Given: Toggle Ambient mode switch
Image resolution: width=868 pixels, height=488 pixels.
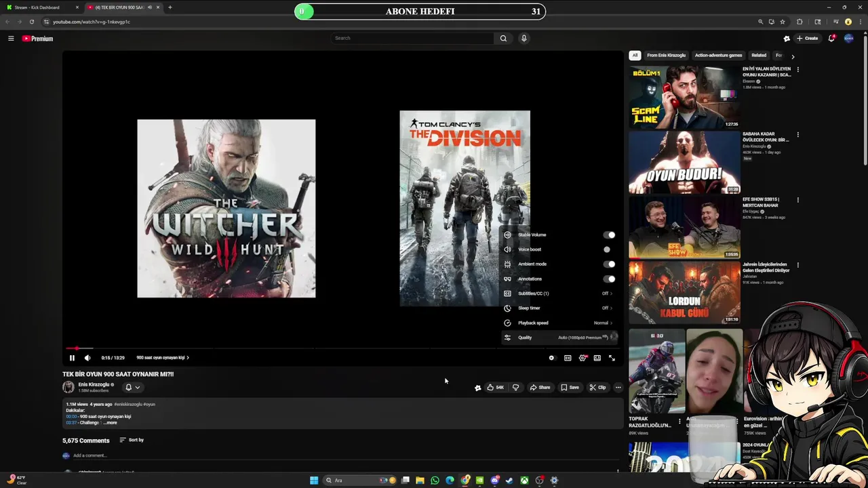Looking at the screenshot, I should coord(609,264).
